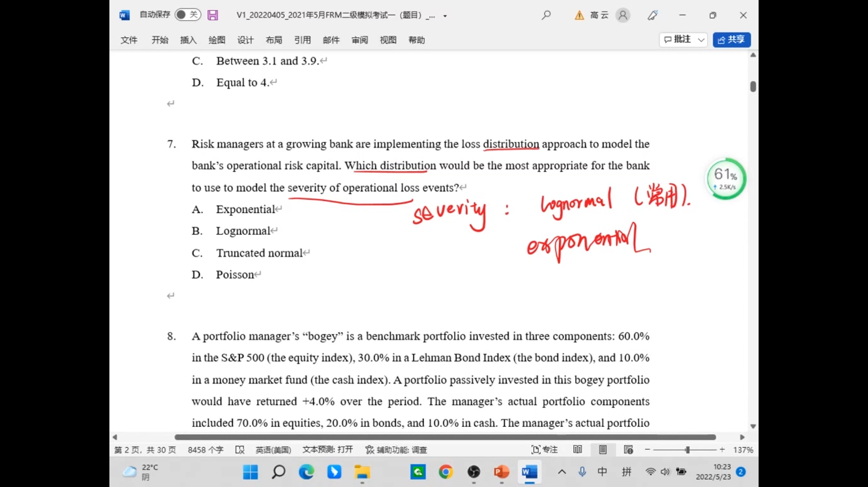Click the pen coming-soon features icon

pos(652,15)
